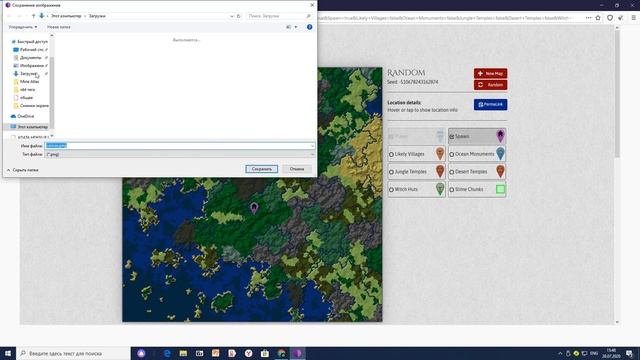The height and width of the screenshot is (360, 640).
Task: Collapse folders with Скрыть папки
Action: pos(22,170)
